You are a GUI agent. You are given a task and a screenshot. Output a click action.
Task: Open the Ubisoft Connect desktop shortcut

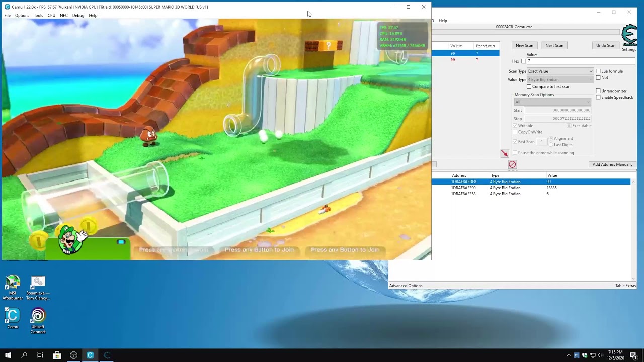(x=38, y=321)
